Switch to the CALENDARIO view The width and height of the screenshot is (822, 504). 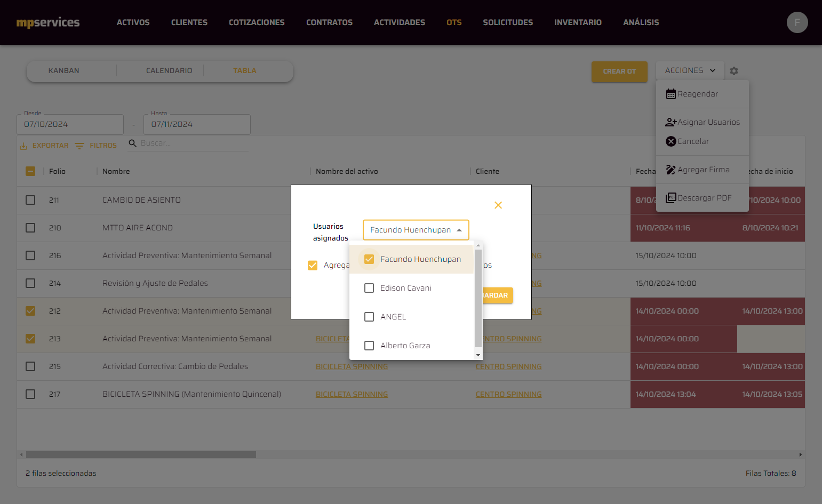169,70
